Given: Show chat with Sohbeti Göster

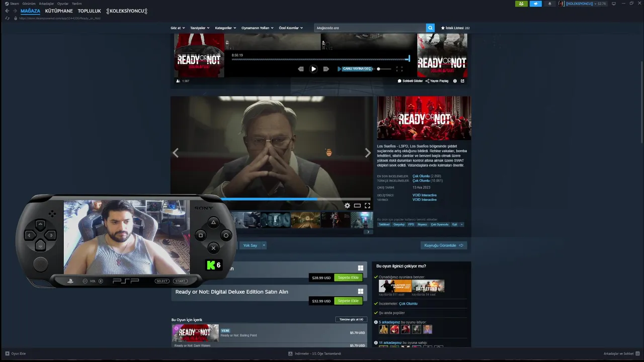Looking at the screenshot, I should pos(410,81).
